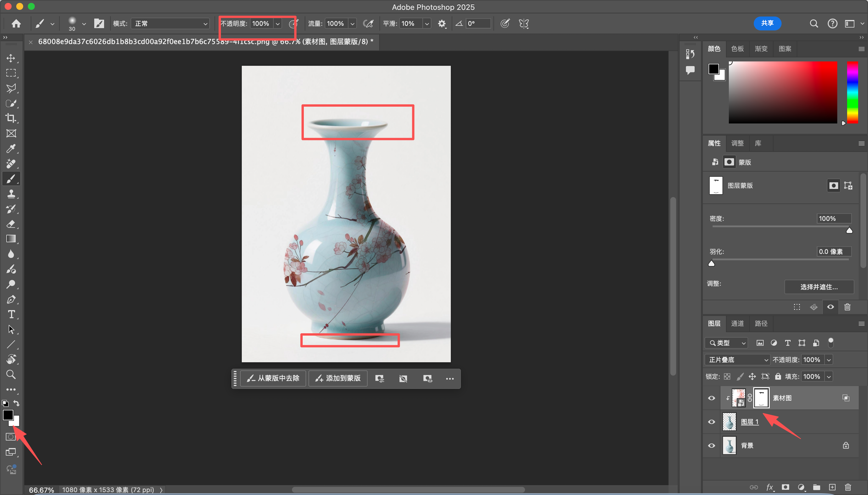The image size is (868, 495).
Task: Select the Eraser tool
Action: (11, 224)
